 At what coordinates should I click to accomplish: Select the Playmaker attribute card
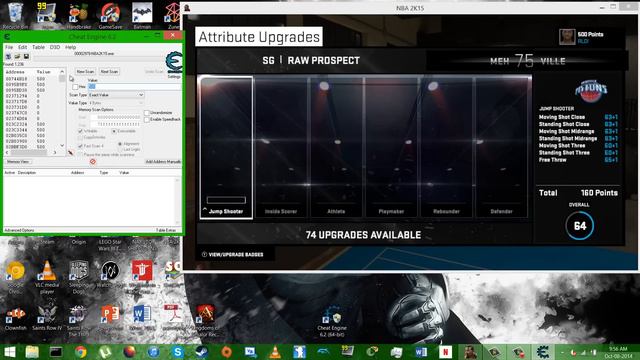pyautogui.click(x=391, y=147)
